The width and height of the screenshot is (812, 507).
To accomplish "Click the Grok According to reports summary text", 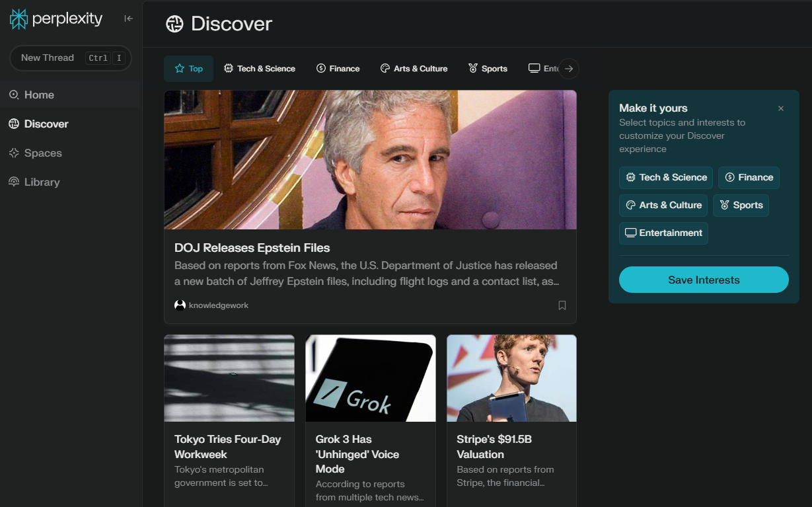I will tap(370, 491).
